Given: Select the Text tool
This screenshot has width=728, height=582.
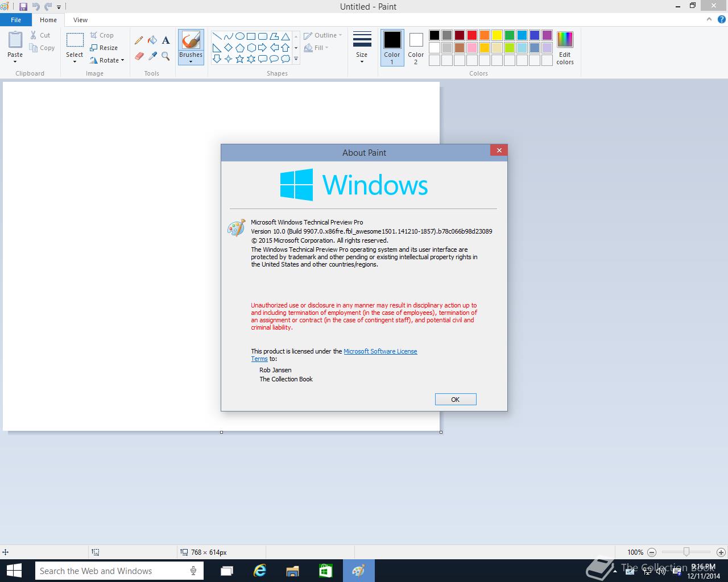Looking at the screenshot, I should (x=166, y=40).
